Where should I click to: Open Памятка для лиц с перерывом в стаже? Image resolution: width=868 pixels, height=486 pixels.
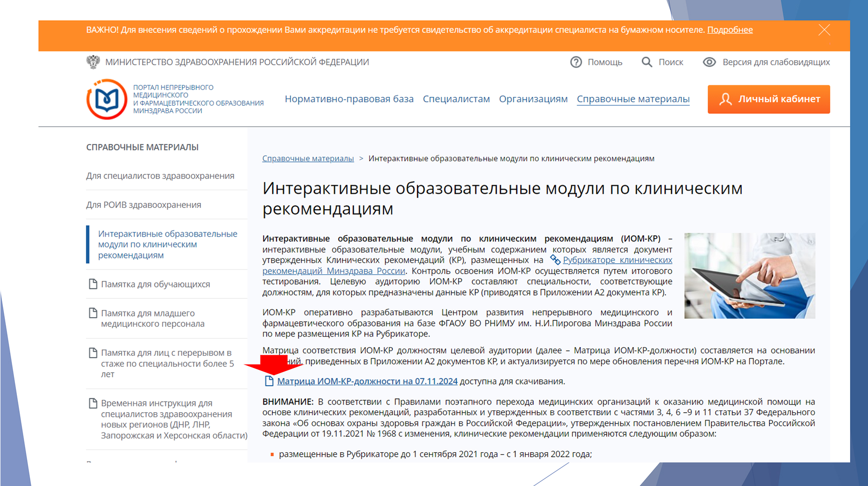click(167, 364)
